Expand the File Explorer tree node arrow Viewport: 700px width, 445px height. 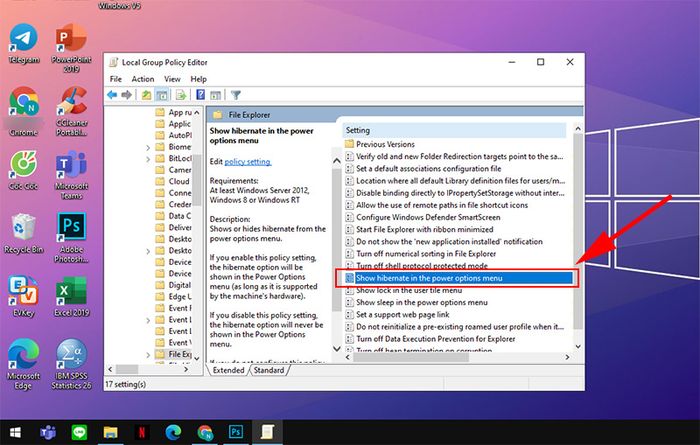click(148, 355)
